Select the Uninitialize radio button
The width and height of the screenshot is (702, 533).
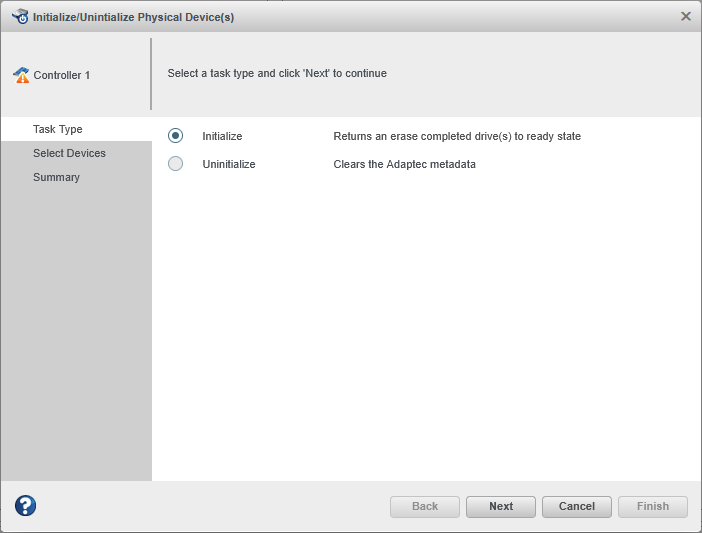point(176,164)
